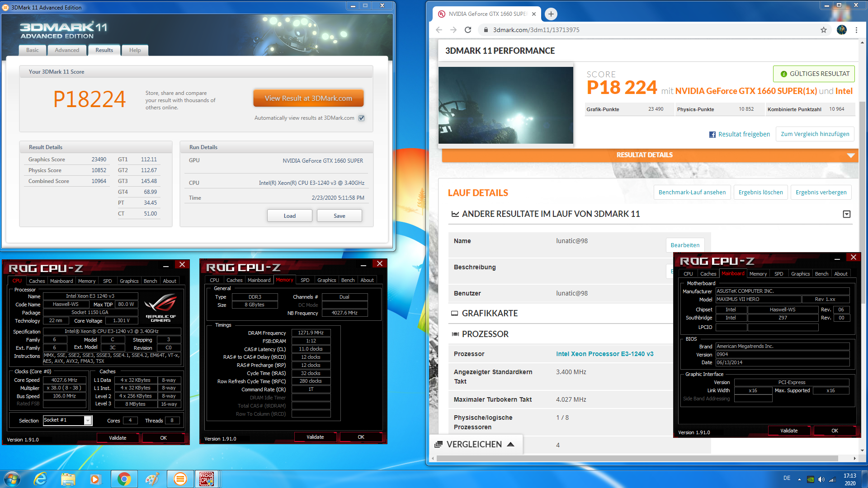Switch to Chrome on the taskbar
Viewport: 868px width, 488px height.
[124, 479]
